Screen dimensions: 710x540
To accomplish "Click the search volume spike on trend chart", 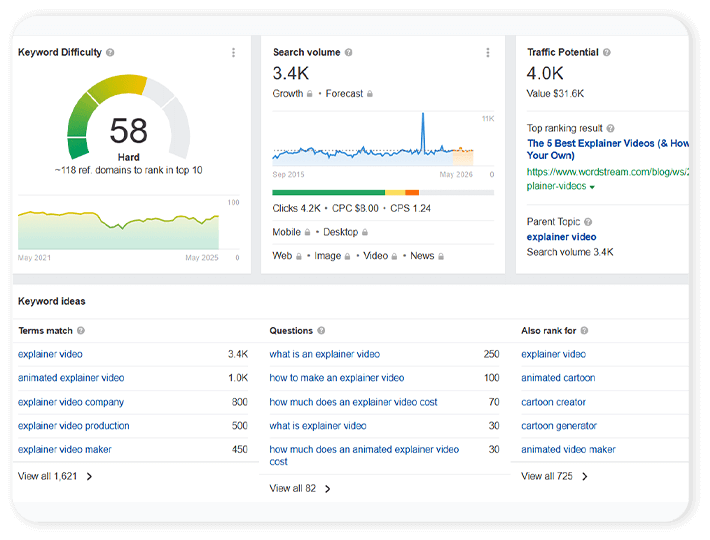I will point(423,132).
